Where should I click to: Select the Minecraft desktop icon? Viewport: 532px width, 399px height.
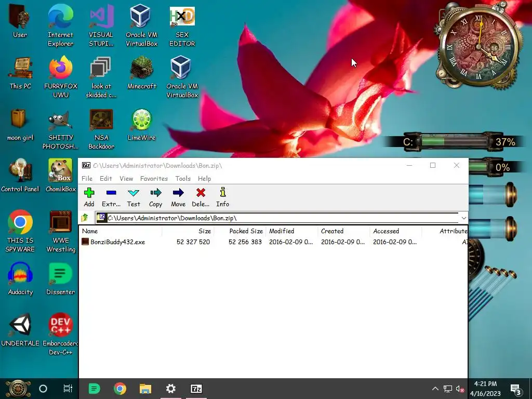141,73
